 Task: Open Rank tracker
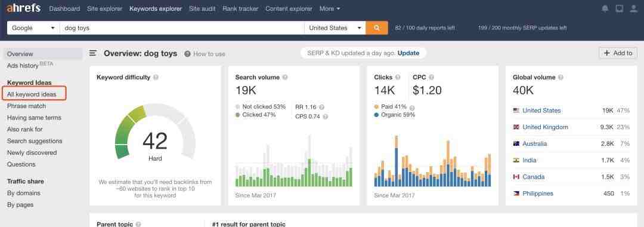pos(240,8)
